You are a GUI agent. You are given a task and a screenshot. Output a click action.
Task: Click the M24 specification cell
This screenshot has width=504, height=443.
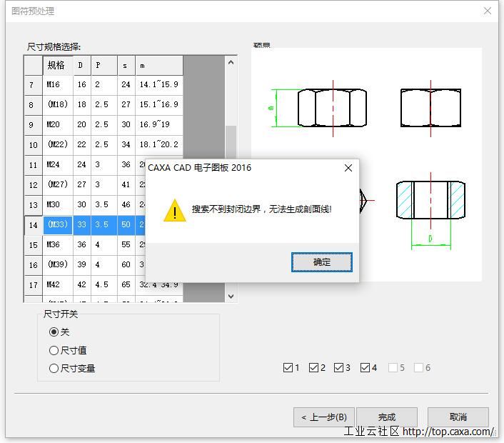tap(58, 165)
